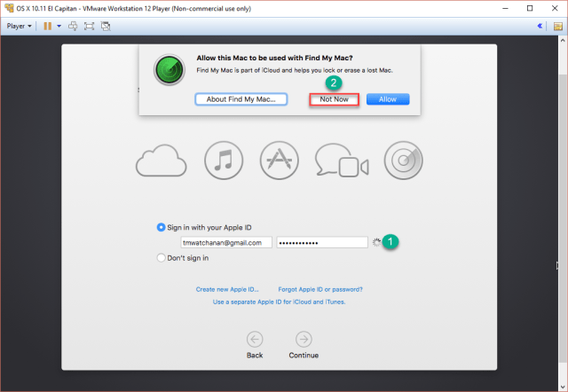Click the scrollbar down arrow

(563, 388)
